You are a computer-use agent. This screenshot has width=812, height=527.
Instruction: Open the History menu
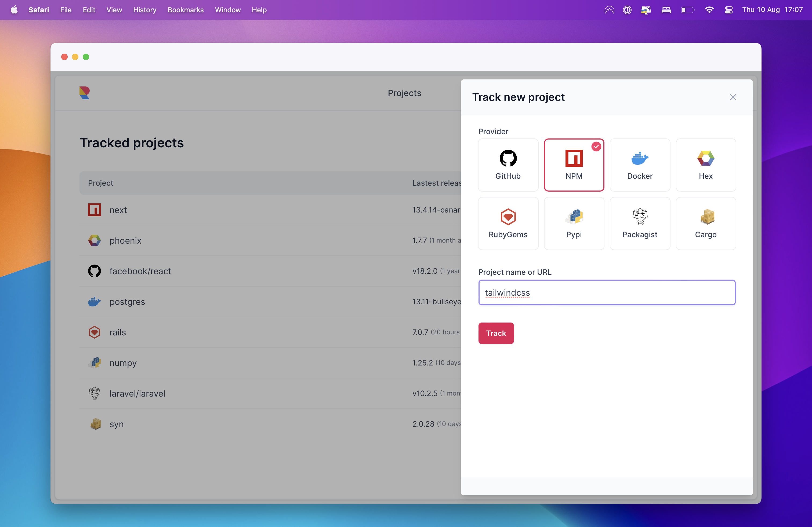coord(145,10)
